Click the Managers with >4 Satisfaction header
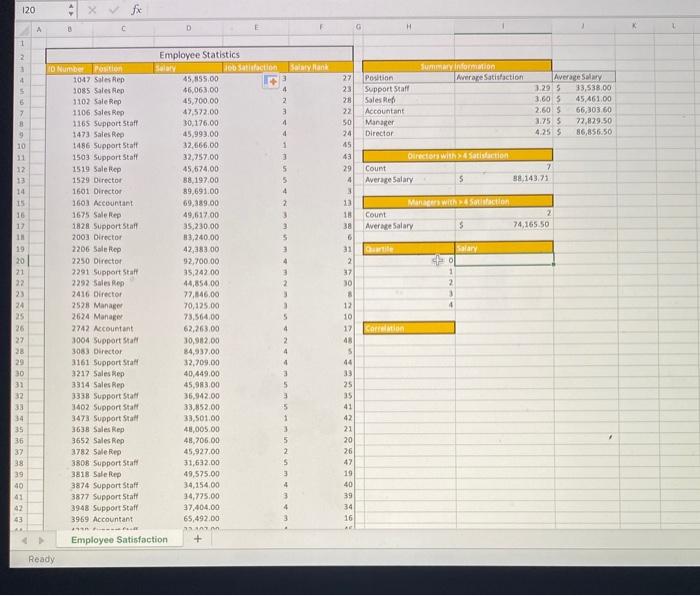700x596 pixels. tap(458, 202)
